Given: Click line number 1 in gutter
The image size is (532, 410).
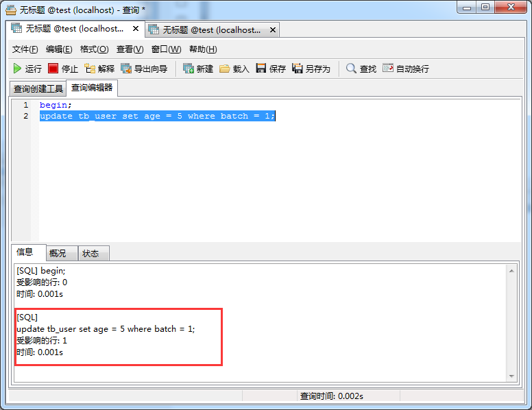Looking at the screenshot, I should coord(26,105).
